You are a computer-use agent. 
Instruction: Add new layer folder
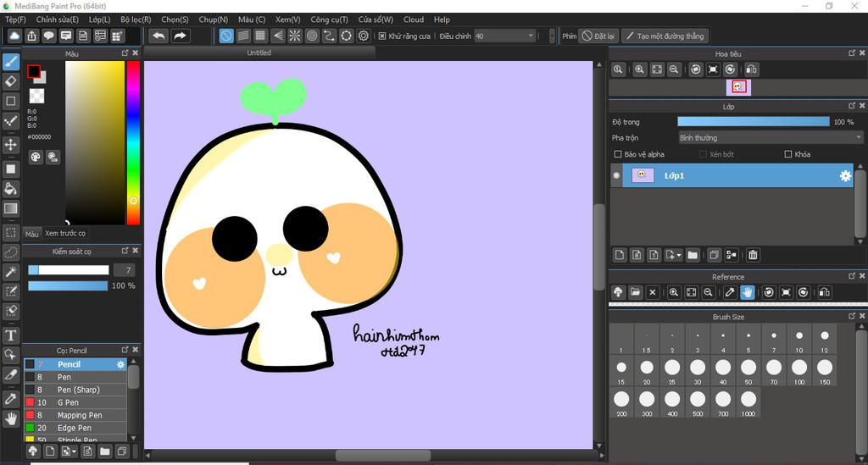(x=693, y=255)
